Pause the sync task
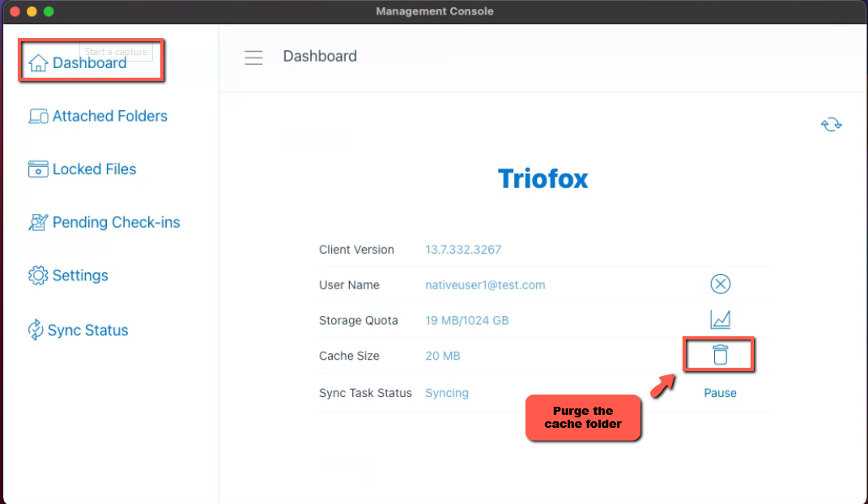 [720, 393]
